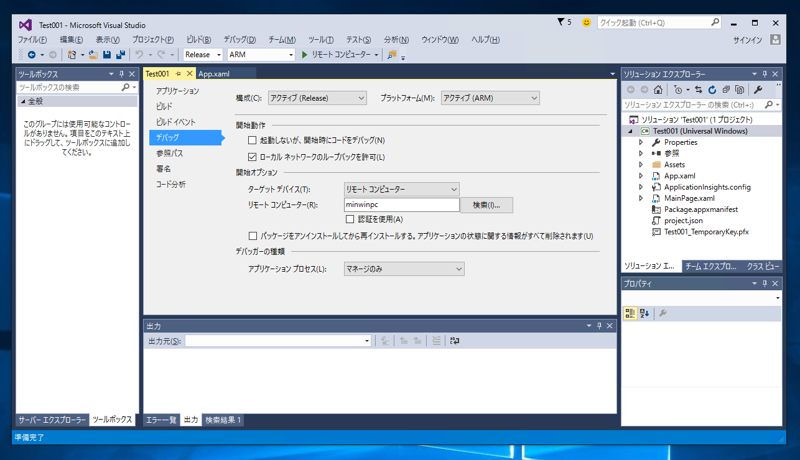800x460 pixels.
Task: Switch to the サーバー エクスプローラー tab
Action: click(x=52, y=420)
